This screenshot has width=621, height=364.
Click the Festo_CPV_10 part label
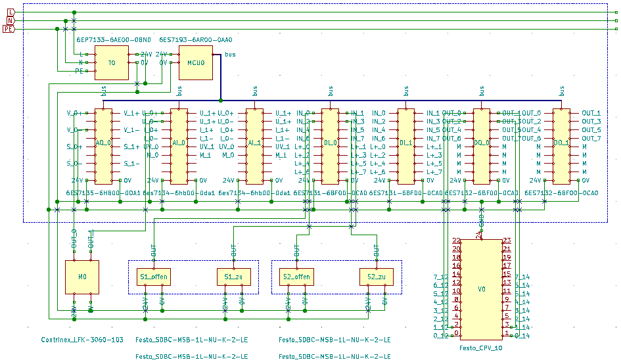coord(480,348)
